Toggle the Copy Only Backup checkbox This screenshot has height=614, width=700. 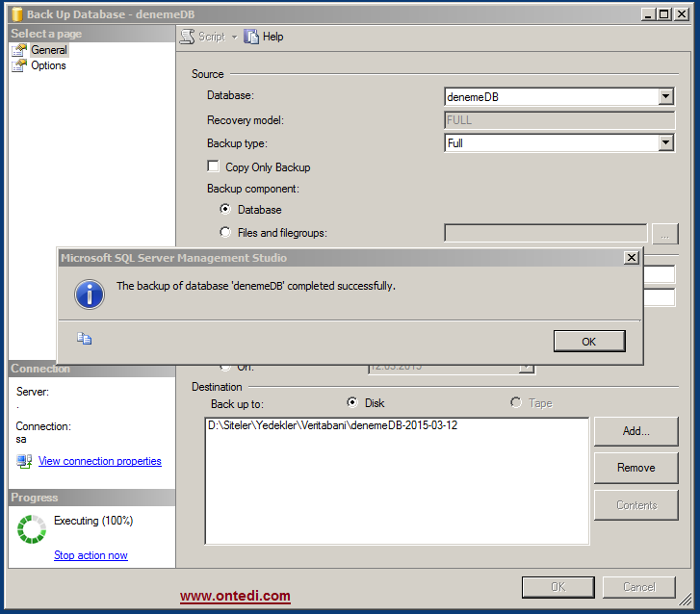tap(214, 166)
